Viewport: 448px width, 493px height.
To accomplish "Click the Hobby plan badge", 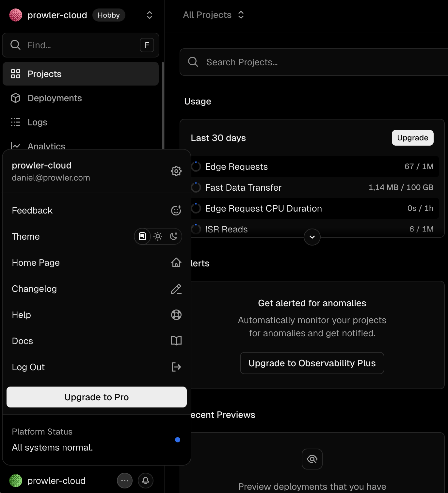I will tap(109, 15).
